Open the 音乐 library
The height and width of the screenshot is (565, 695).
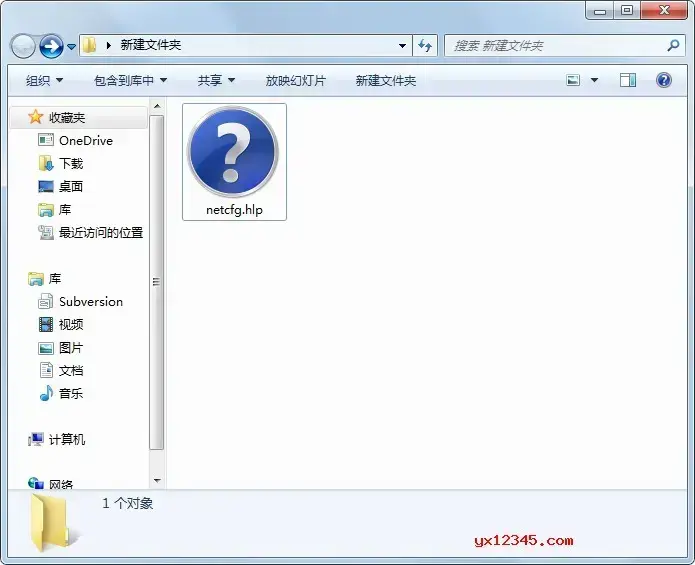pos(71,394)
